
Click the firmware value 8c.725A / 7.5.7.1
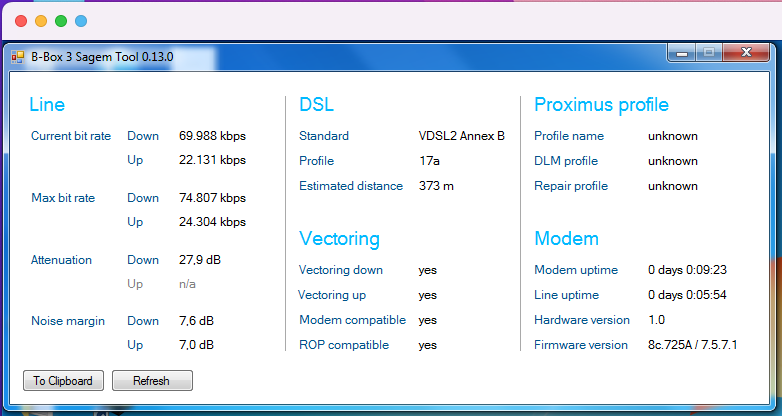pyautogui.click(x=692, y=345)
